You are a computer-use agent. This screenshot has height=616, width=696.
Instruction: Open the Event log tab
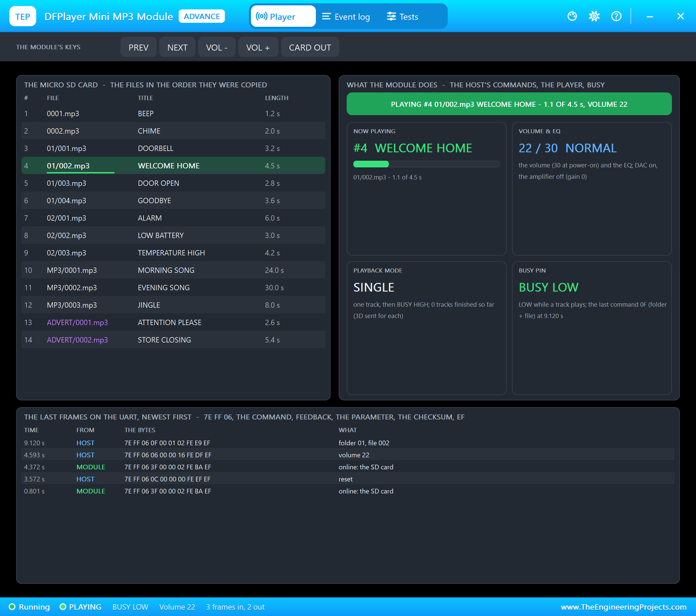tap(346, 16)
